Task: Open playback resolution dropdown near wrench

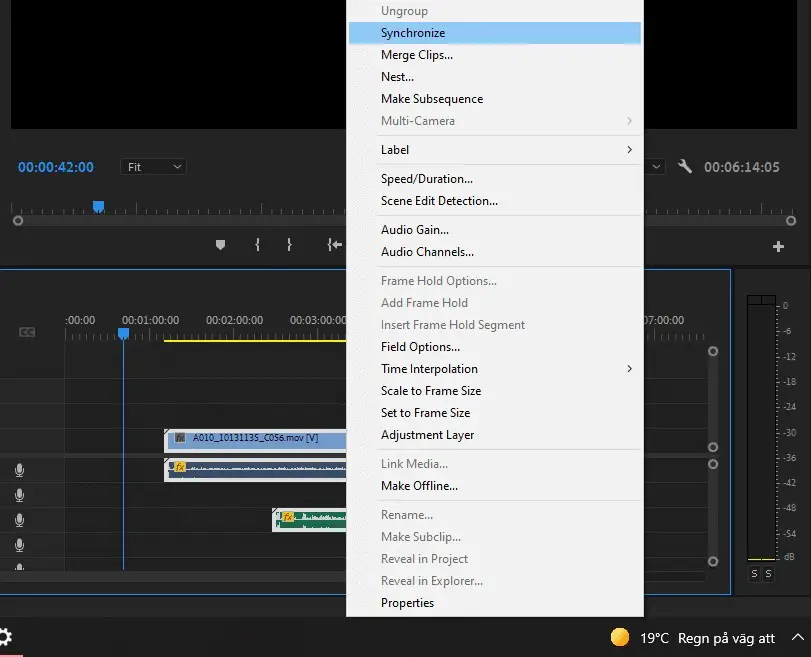Action: 655,167
